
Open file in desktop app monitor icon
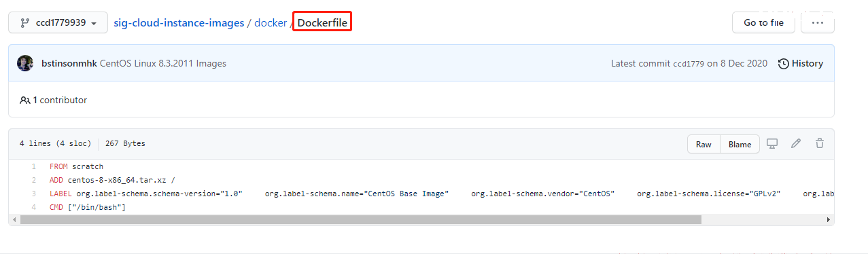(x=772, y=143)
